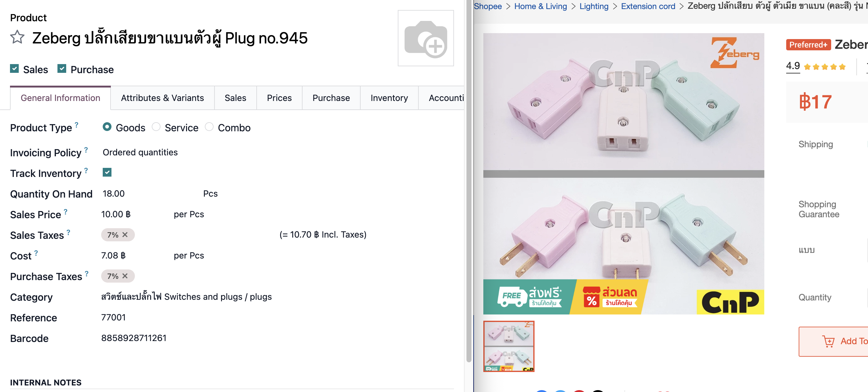Click the Extension cord breadcrumb link
This screenshot has height=392, width=868.
pos(648,6)
